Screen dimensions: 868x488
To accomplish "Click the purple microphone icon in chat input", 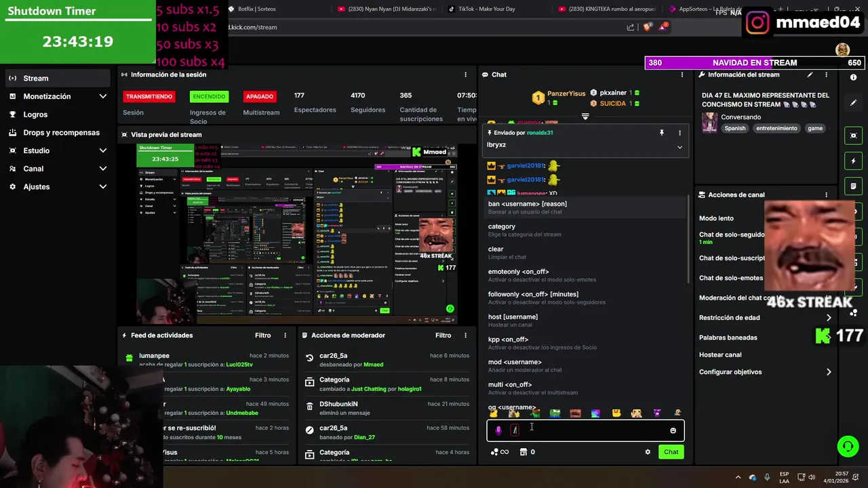I will 498,430.
